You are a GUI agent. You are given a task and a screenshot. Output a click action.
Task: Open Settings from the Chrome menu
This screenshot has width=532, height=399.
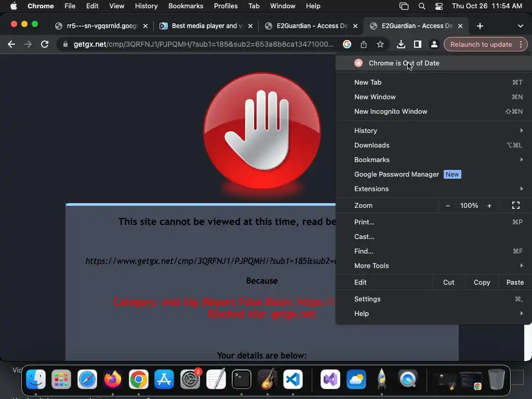(434, 299)
